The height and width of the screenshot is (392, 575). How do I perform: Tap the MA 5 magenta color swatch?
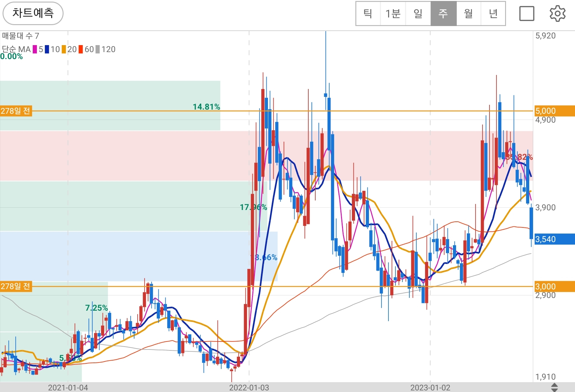[x=35, y=50]
